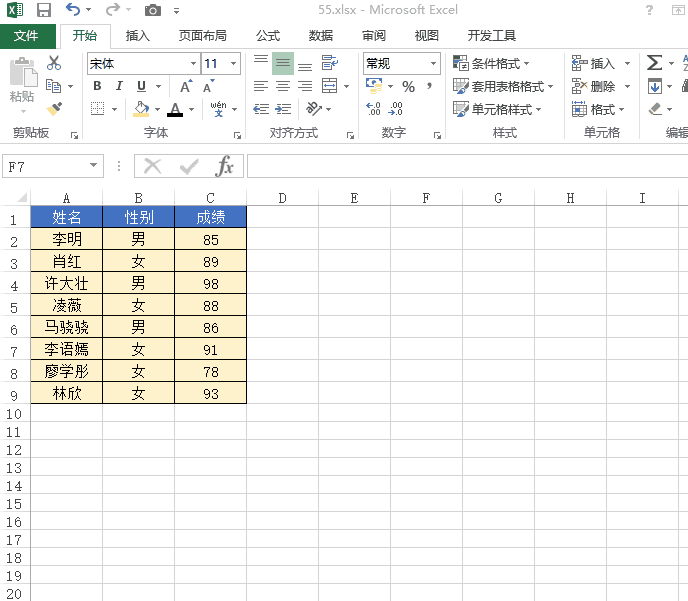688x601 pixels.
Task: Click the camera icon in quick access toolbar
Action: [152, 10]
